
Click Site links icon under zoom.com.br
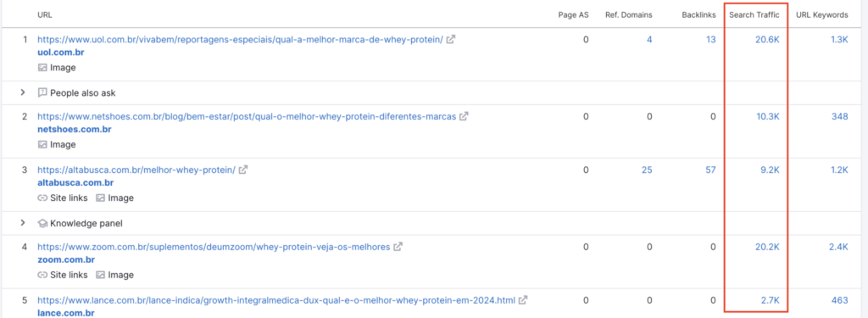click(42, 275)
